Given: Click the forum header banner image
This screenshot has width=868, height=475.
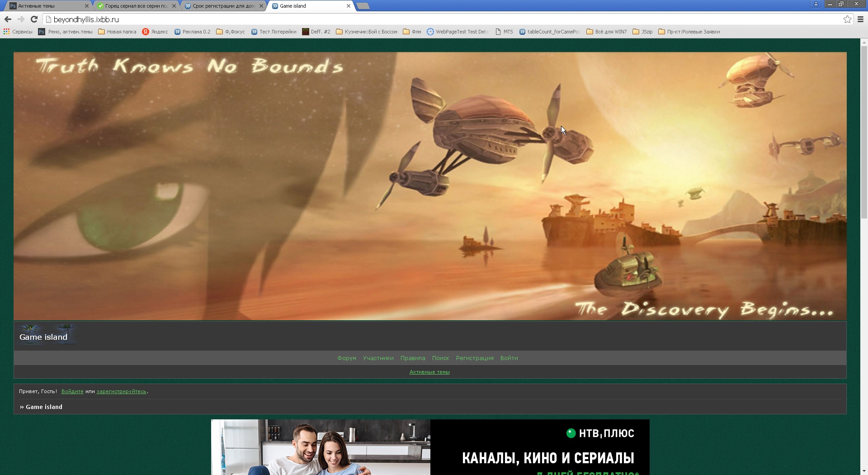Looking at the screenshot, I should (x=430, y=186).
